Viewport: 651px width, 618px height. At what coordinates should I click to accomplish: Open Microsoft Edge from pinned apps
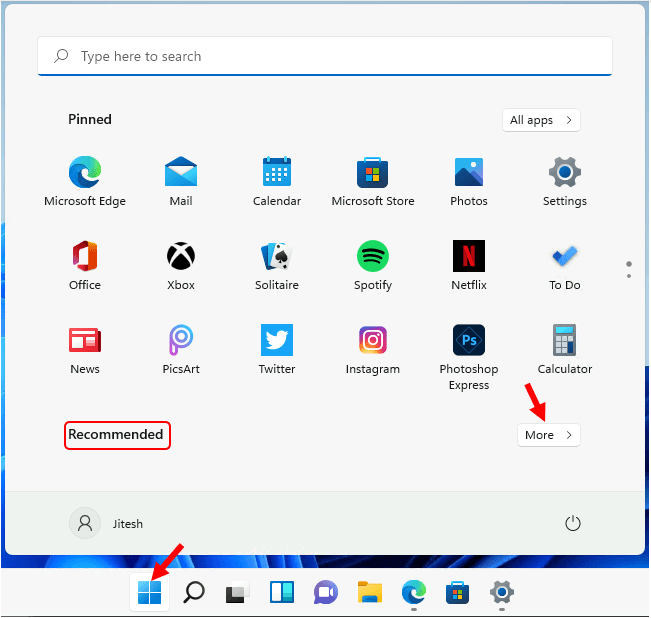pyautogui.click(x=85, y=181)
